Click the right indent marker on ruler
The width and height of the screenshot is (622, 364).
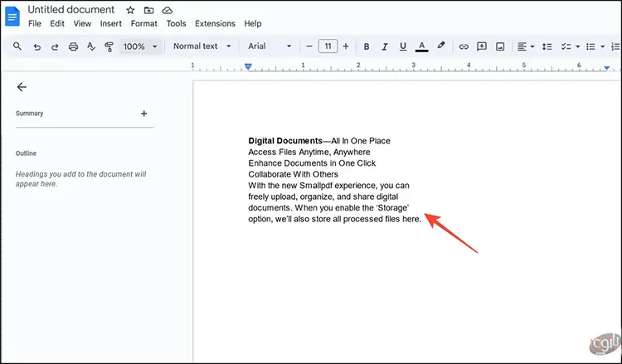pos(606,68)
